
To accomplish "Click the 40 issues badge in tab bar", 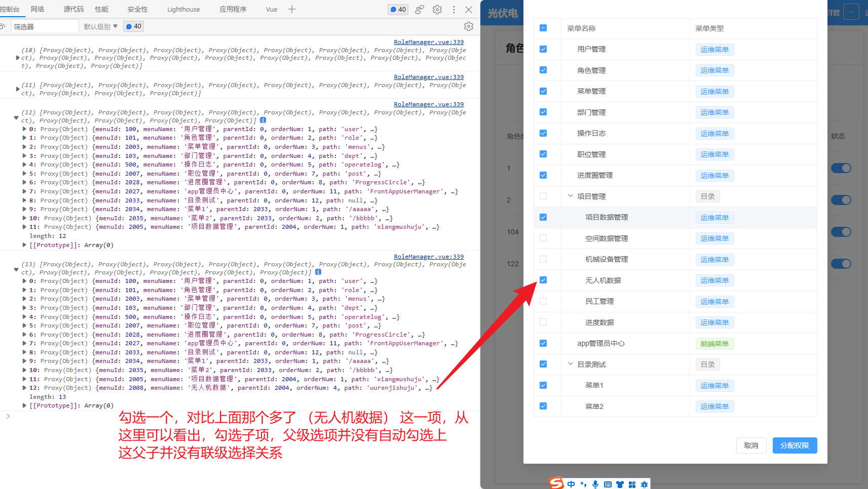I will point(398,9).
